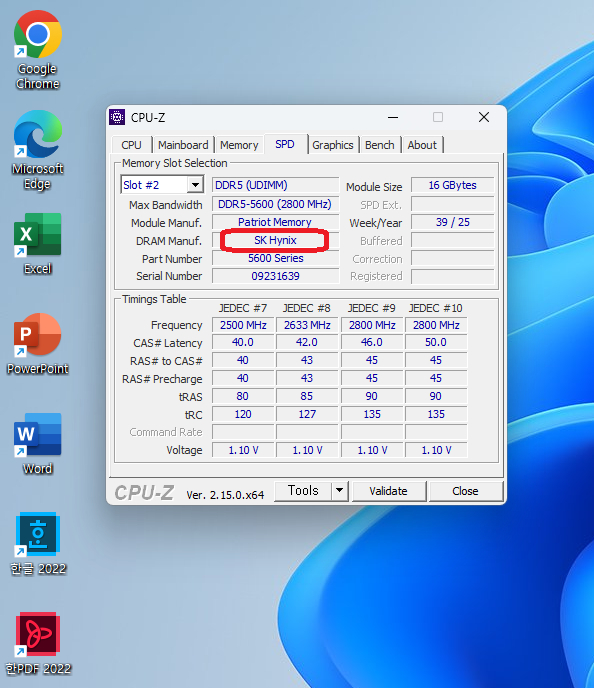Open the Word desktop shortcut
This screenshot has height=688, width=594.
[x=38, y=443]
